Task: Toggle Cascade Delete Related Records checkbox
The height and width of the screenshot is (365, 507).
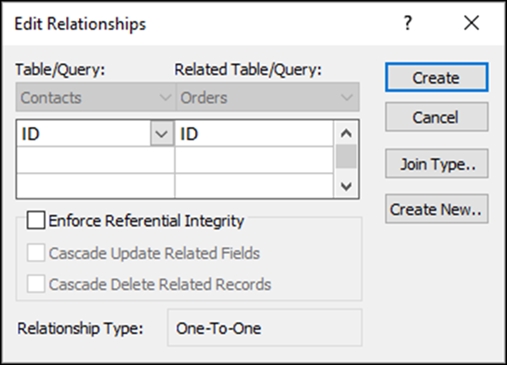Action: pos(36,284)
